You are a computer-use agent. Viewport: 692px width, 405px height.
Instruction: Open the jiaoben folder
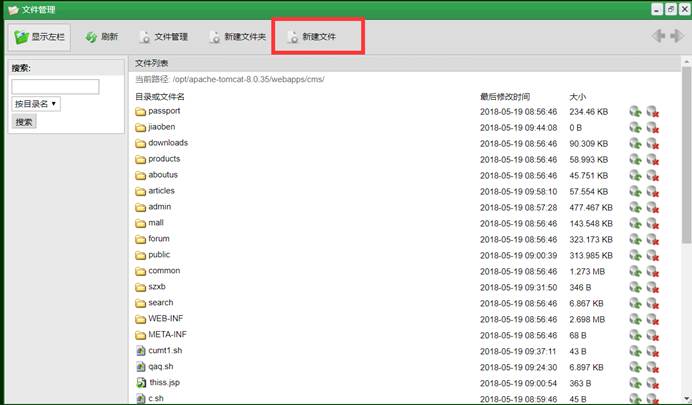tap(162, 127)
